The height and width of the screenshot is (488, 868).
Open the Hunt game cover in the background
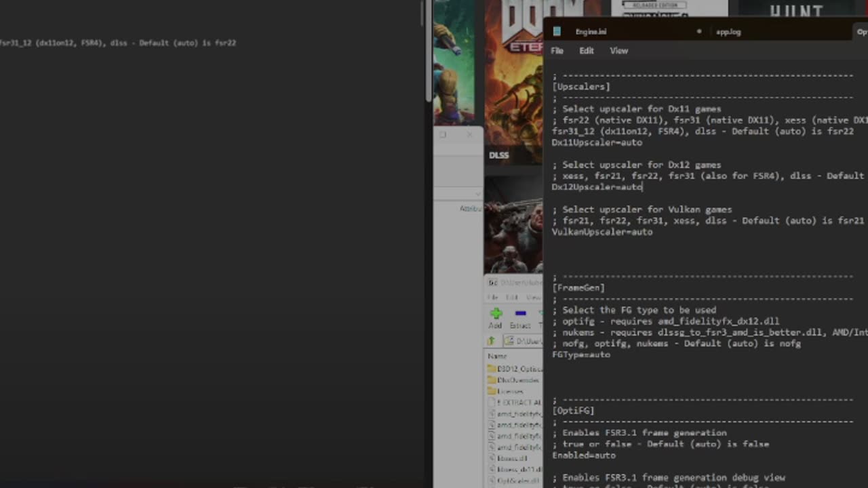(796, 9)
